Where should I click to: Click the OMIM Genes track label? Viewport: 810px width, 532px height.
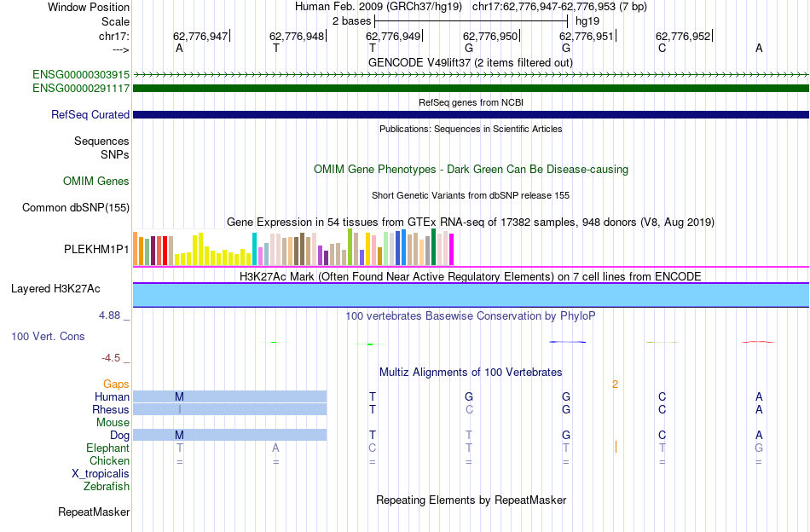[96, 182]
